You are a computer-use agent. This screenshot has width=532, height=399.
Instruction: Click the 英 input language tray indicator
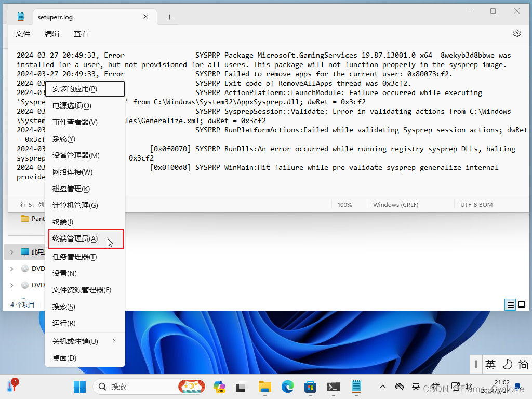[x=416, y=387]
